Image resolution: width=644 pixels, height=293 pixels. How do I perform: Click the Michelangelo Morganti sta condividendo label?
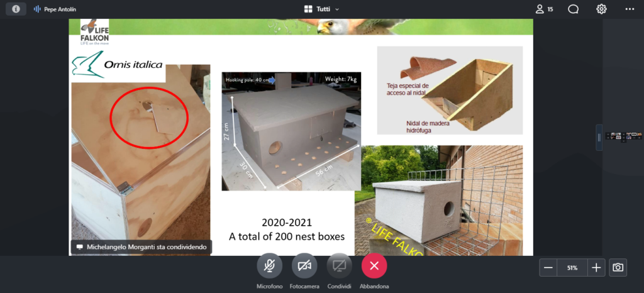point(149,247)
